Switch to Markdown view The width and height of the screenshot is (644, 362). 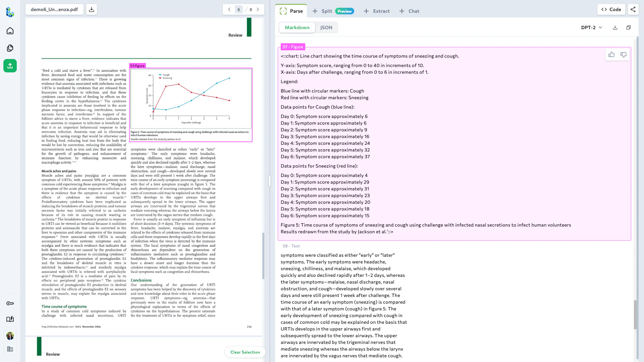click(x=297, y=27)
